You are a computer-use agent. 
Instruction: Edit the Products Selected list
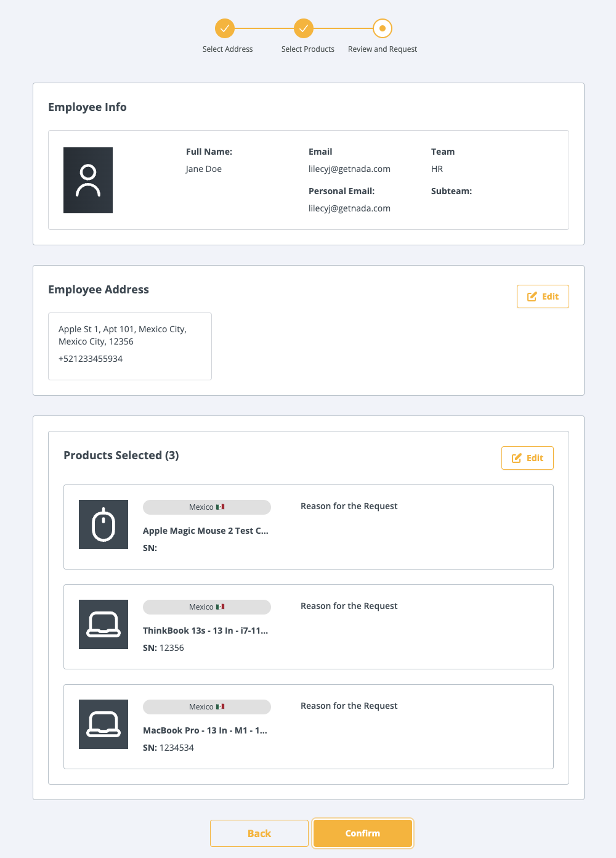527,458
